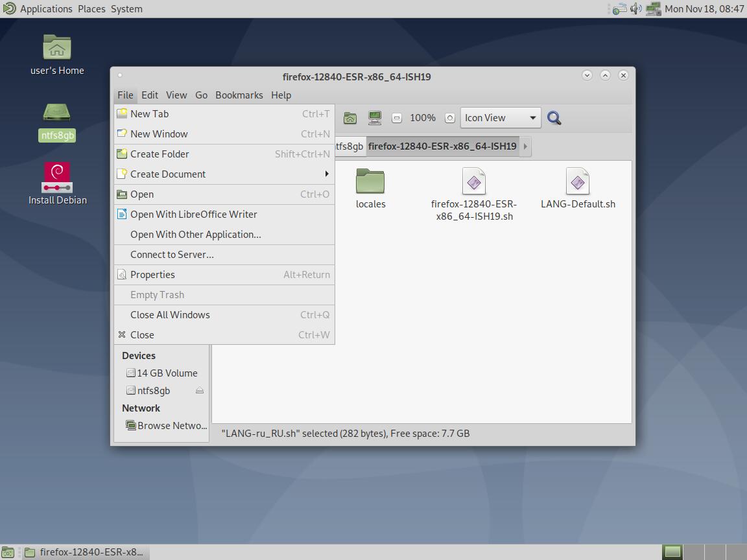
Task: Click the MATE logo in top panel
Action: (x=9, y=8)
